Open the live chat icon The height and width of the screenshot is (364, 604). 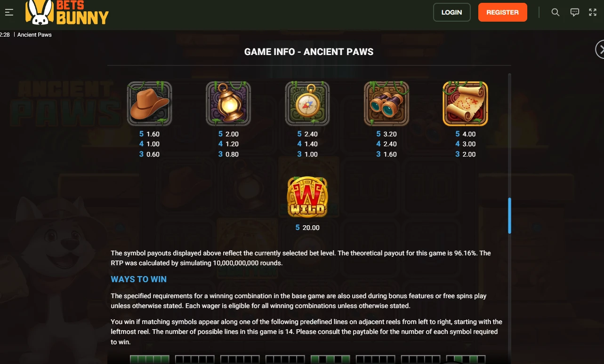coord(574,12)
